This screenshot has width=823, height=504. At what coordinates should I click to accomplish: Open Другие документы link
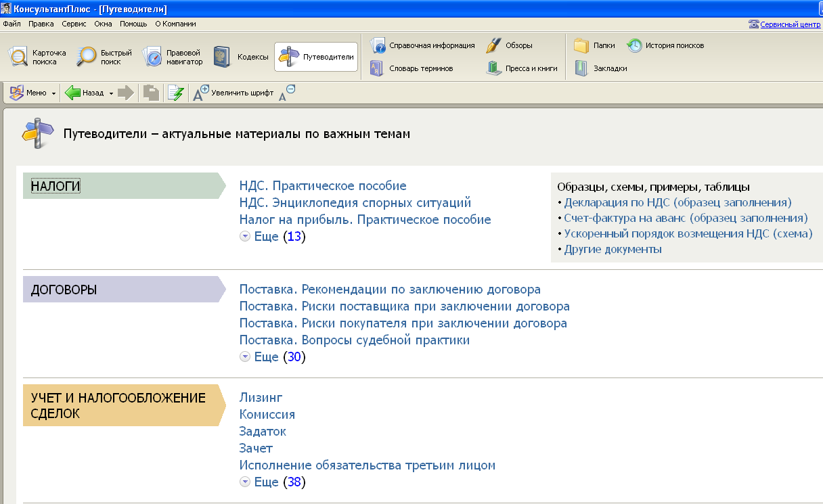click(x=613, y=249)
